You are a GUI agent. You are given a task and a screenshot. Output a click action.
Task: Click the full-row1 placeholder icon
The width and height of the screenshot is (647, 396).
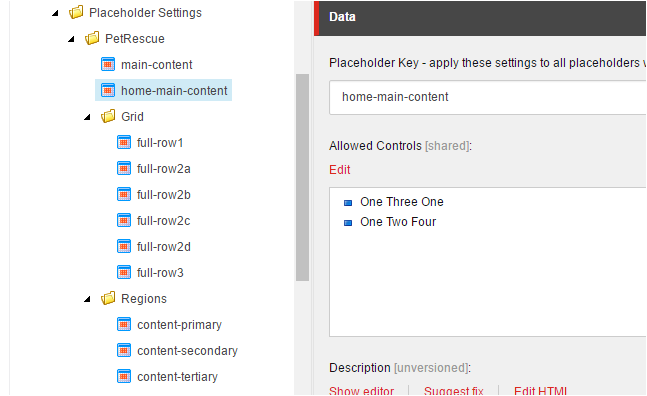tap(124, 142)
